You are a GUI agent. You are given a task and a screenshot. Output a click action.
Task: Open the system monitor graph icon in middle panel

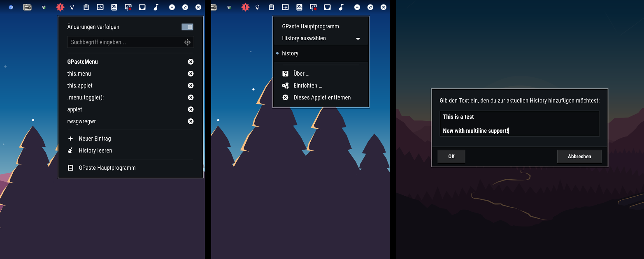[x=285, y=7]
